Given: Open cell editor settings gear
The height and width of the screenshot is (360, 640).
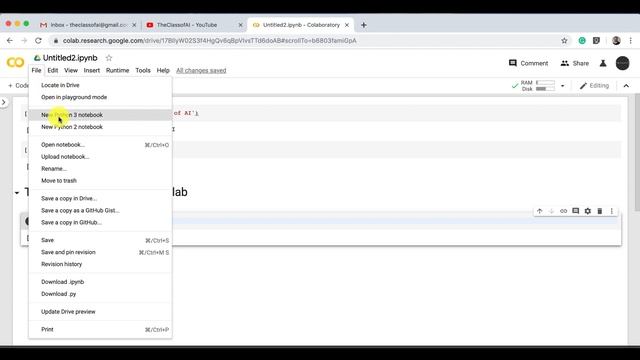Looking at the screenshot, I should click(587, 211).
